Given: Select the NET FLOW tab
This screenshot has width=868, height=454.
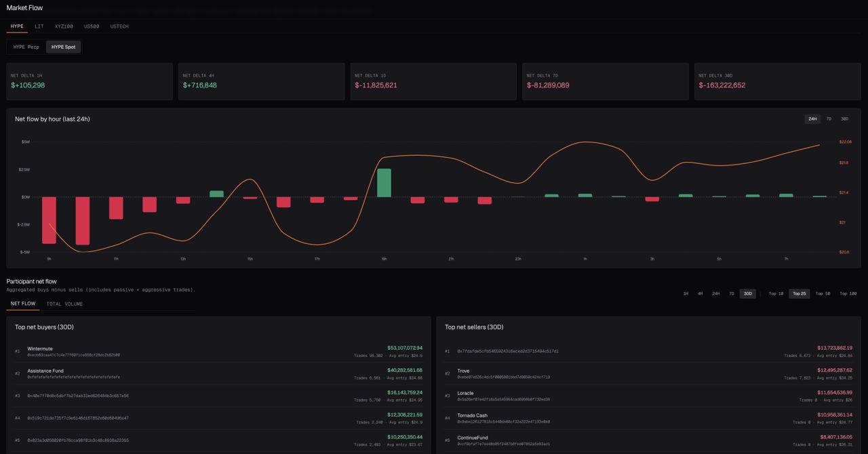Looking at the screenshot, I should [x=23, y=304].
